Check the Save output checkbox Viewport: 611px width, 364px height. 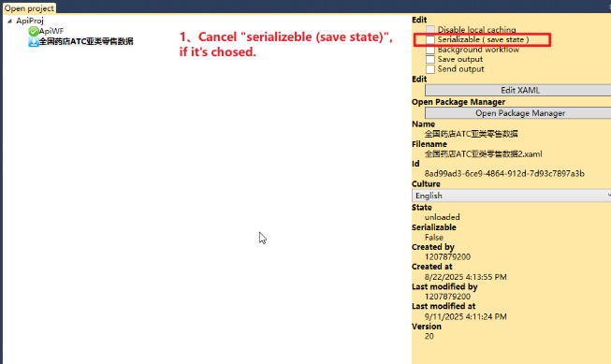(430, 59)
